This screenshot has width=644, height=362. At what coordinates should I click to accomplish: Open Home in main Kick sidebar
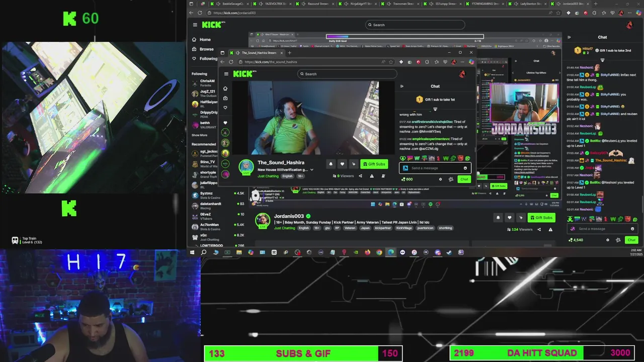(201, 39)
